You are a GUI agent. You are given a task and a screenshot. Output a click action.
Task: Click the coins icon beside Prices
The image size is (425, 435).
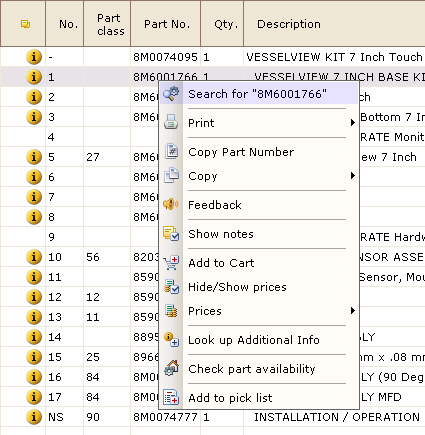click(171, 311)
